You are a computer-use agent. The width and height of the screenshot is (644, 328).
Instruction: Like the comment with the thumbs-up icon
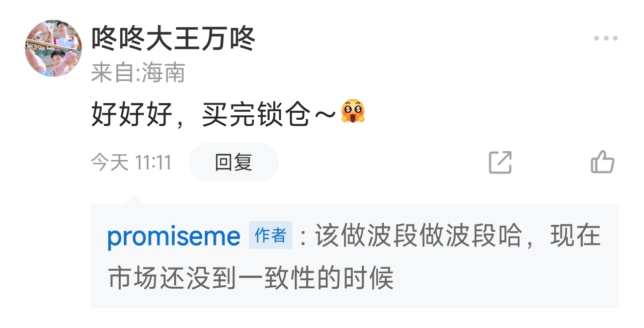pyautogui.click(x=602, y=162)
